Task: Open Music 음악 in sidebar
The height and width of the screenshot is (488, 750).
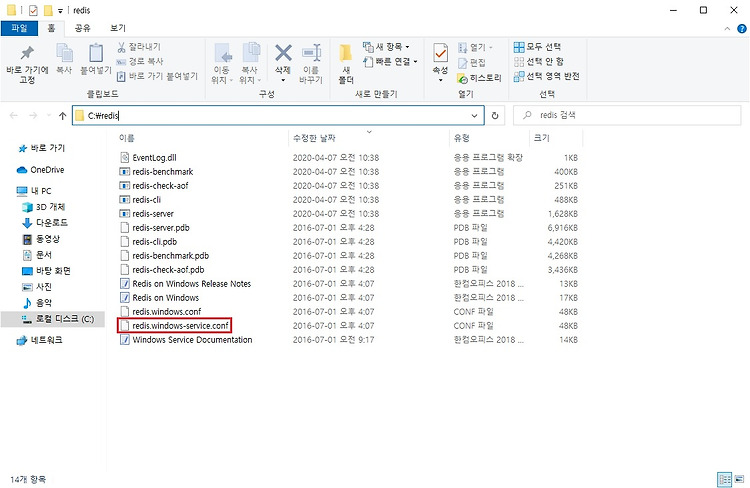Action: point(37,302)
